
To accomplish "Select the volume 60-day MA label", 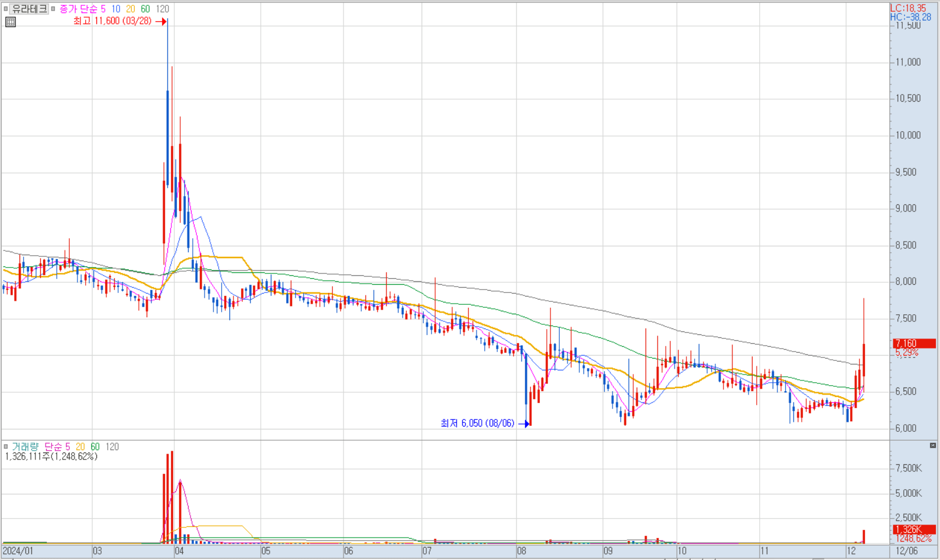I will point(95,447).
